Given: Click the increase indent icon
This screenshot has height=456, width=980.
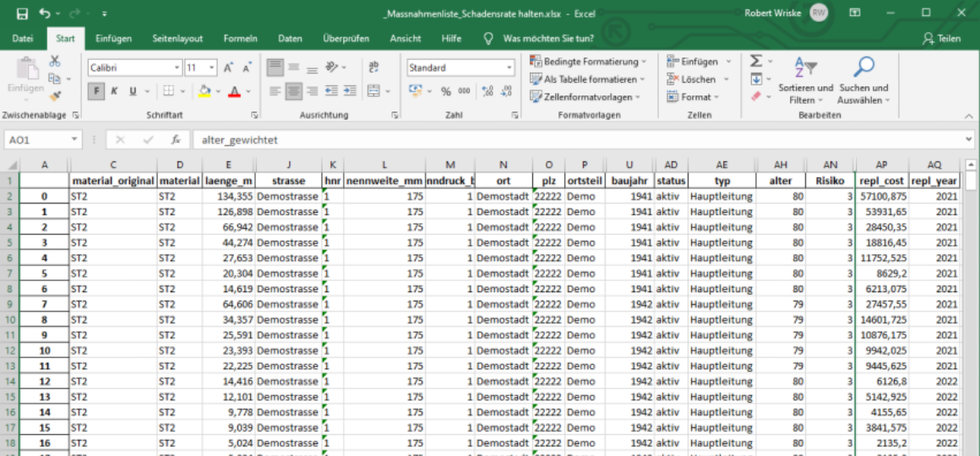Looking at the screenshot, I should pos(350,91).
